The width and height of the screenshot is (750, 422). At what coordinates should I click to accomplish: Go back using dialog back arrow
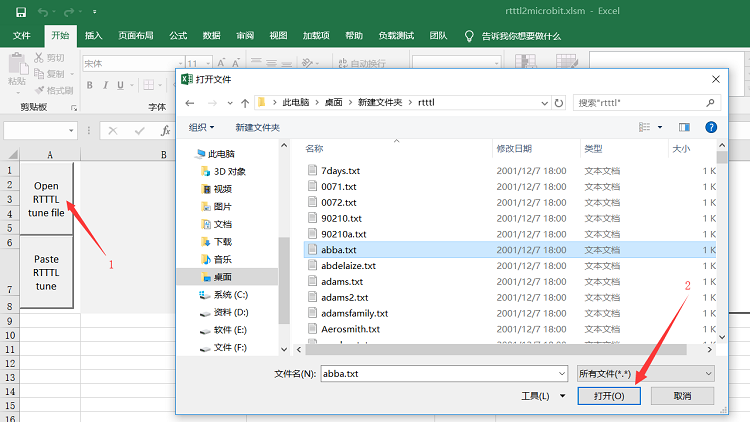[190, 103]
